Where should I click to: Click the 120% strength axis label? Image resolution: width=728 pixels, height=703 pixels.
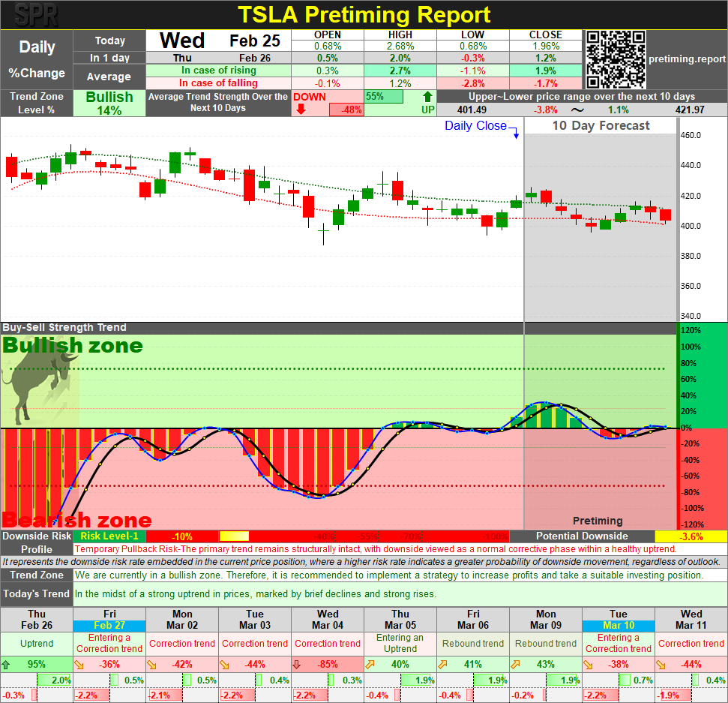(691, 330)
